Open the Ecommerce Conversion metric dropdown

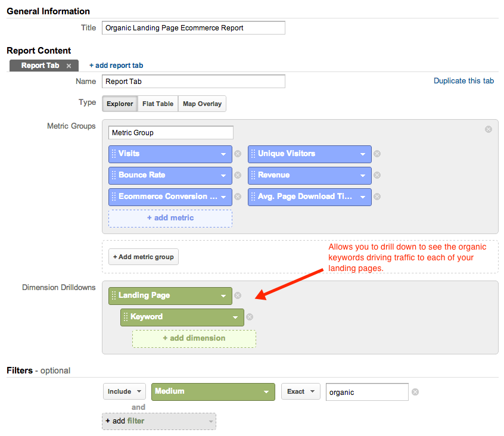[x=223, y=197]
